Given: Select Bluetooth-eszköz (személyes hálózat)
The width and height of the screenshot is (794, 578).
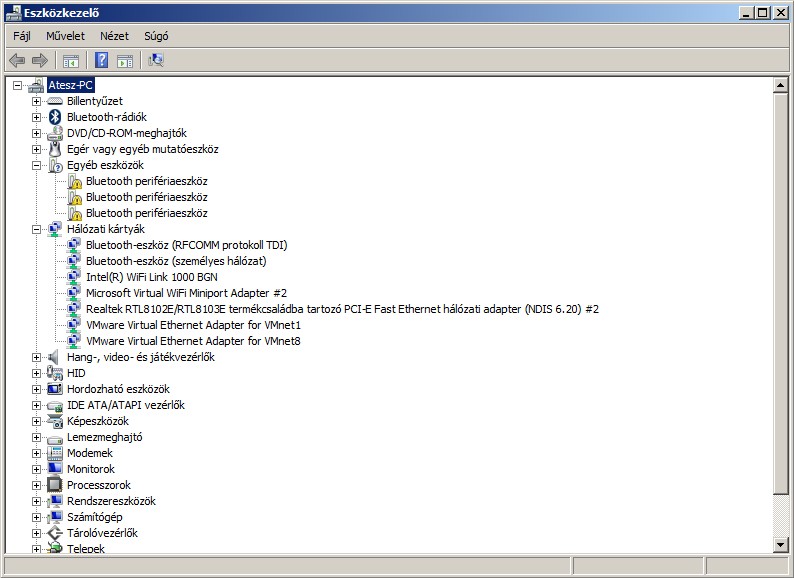Looking at the screenshot, I should [x=176, y=261].
